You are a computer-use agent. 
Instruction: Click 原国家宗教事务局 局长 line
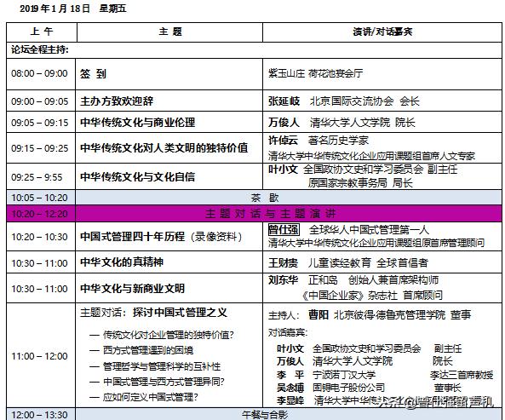click(360, 183)
